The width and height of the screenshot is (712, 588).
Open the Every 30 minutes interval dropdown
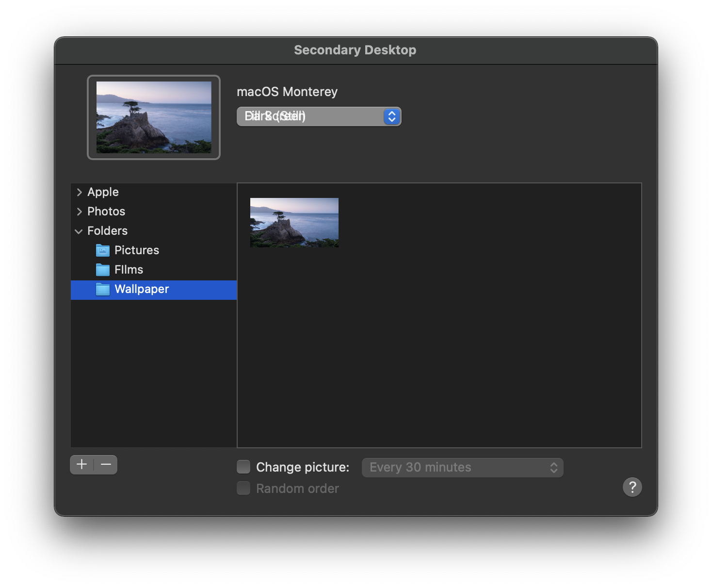click(463, 468)
